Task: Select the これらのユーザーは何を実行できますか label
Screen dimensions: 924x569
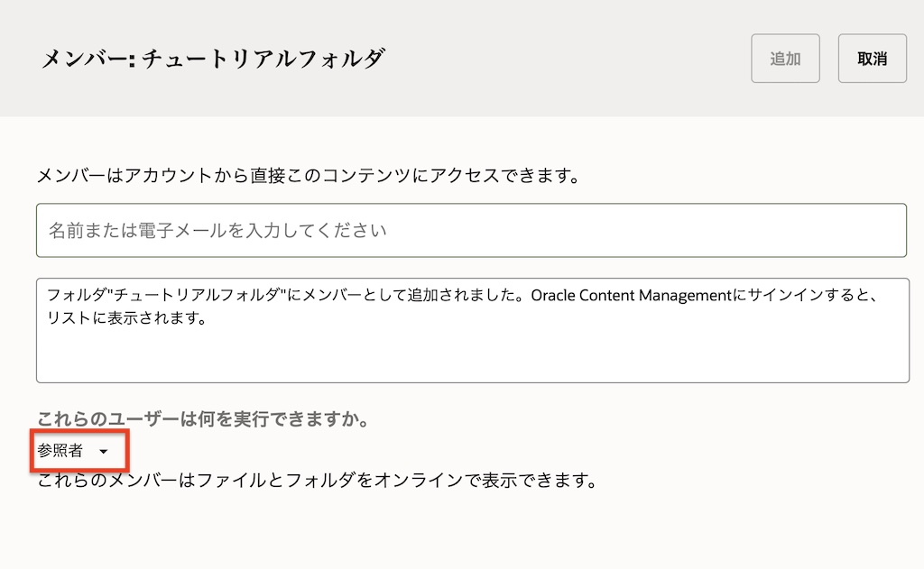Action: [203, 420]
